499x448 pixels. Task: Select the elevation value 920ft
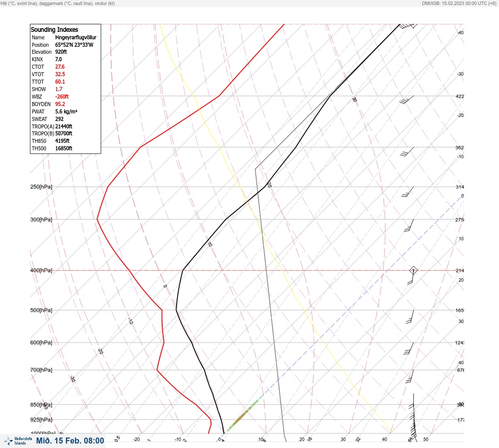[61, 52]
